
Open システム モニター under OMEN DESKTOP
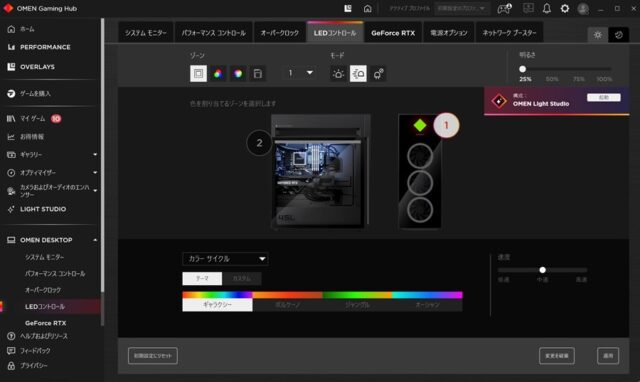click(x=44, y=257)
